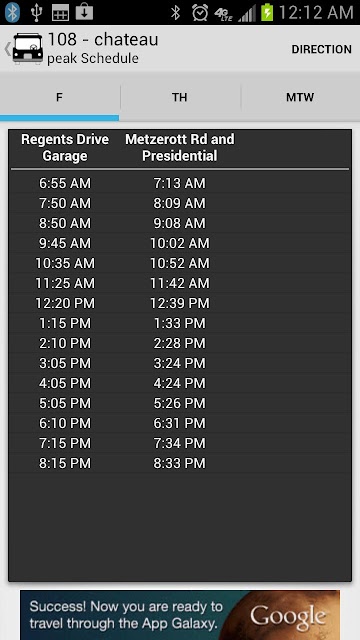Image resolution: width=360 pixels, height=640 pixels.
Task: Tap the battery charging icon
Action: (x=267, y=13)
